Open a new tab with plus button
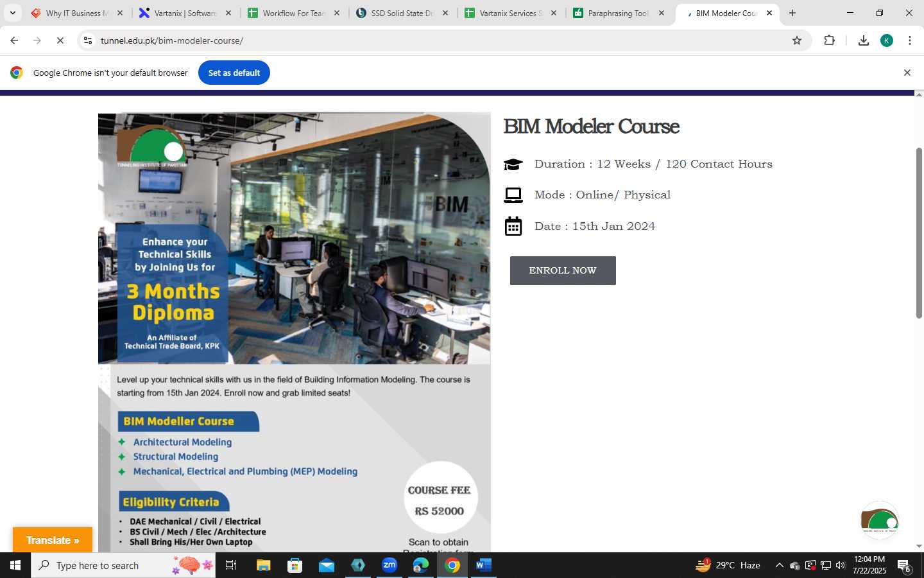This screenshot has height=578, width=924. 792,13
